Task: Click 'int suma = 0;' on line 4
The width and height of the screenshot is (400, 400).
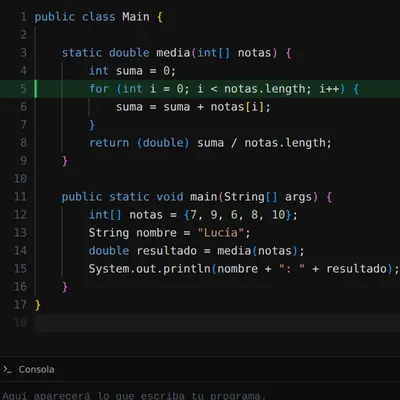Action: 132,71
